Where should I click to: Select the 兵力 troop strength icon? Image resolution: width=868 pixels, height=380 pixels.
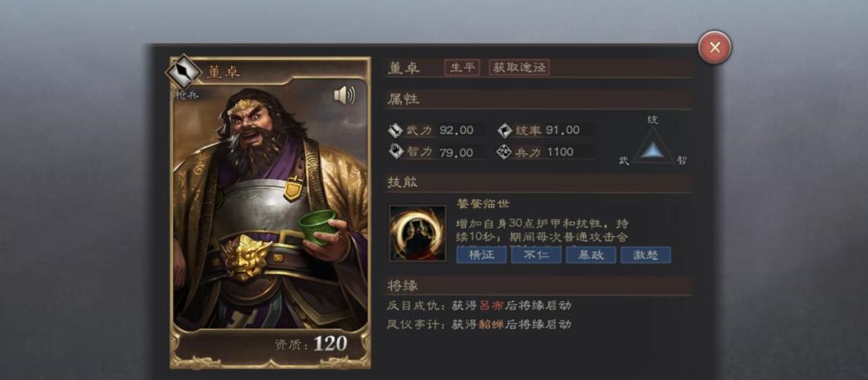[x=504, y=152]
